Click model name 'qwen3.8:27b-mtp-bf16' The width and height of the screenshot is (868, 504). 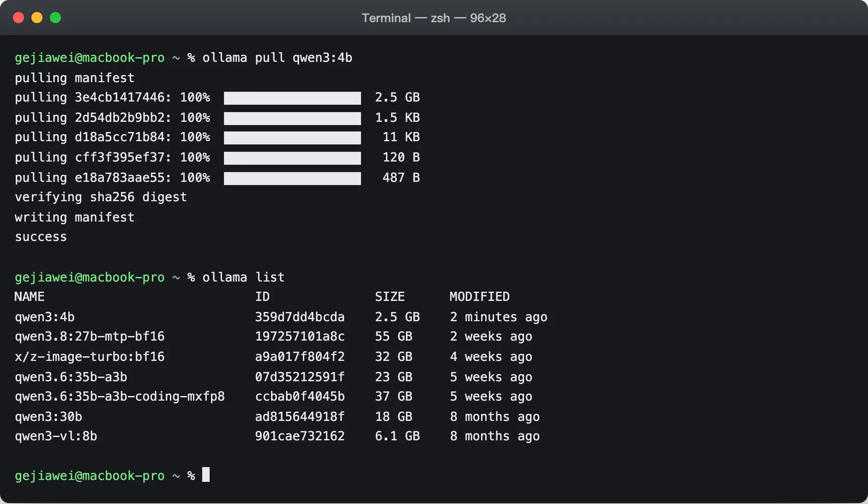point(90,336)
